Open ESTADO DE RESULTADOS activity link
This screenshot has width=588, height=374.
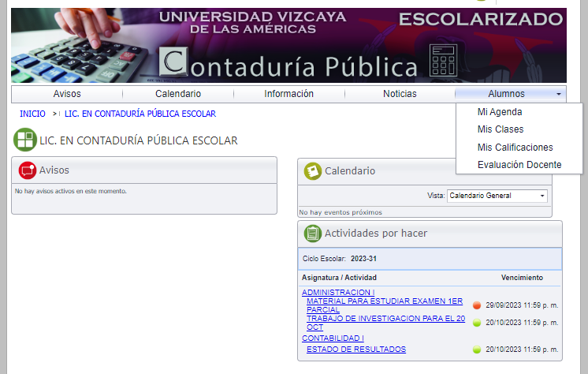[356, 350]
